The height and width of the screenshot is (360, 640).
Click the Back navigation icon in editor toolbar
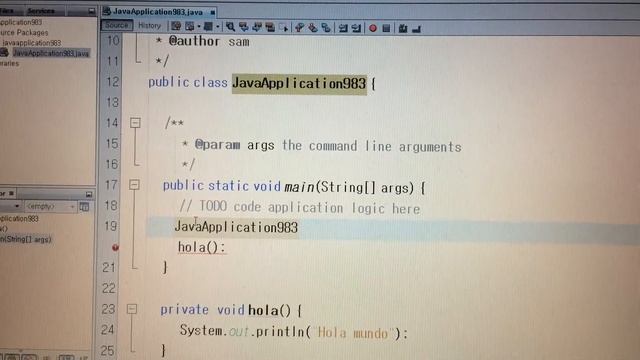[190, 27]
